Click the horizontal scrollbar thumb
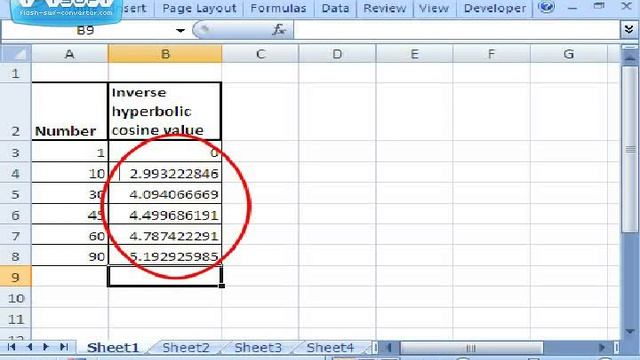 pos(471,348)
